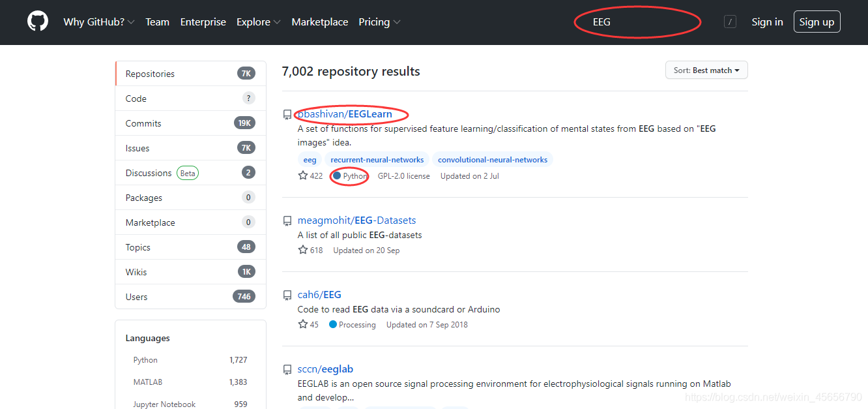Click the star icon beside 45
The width and height of the screenshot is (868, 409).
(x=303, y=324)
